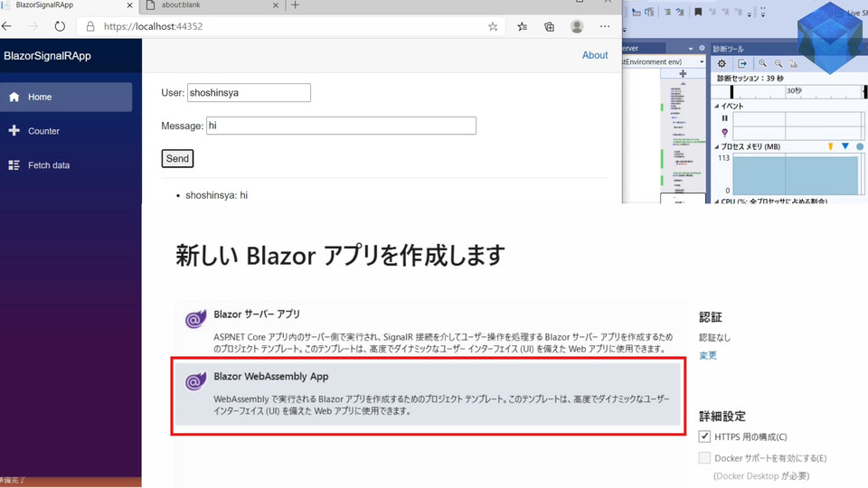868x488 pixels.
Task: Zoom in on the diagnostic timeline
Action: tap(763, 63)
